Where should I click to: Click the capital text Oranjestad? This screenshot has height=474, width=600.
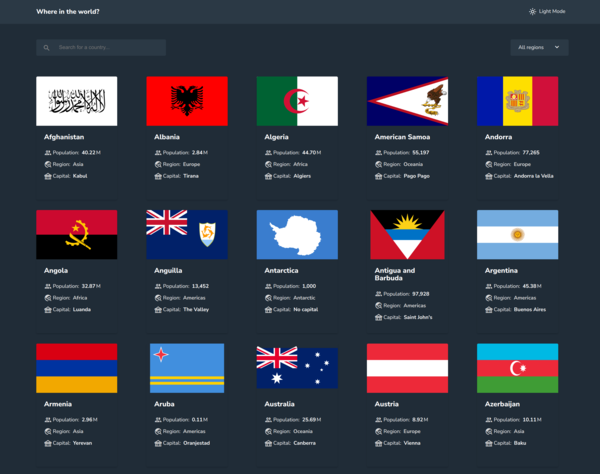pos(197,443)
